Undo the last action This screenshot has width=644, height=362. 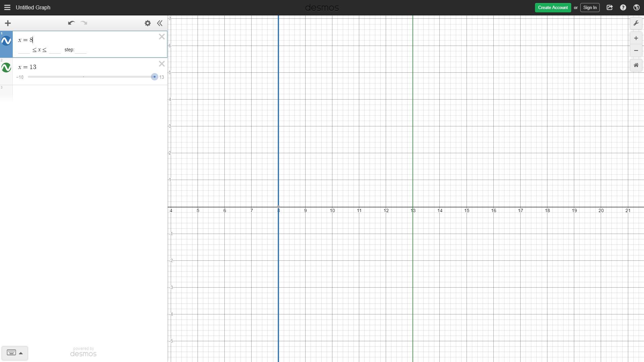click(x=71, y=23)
